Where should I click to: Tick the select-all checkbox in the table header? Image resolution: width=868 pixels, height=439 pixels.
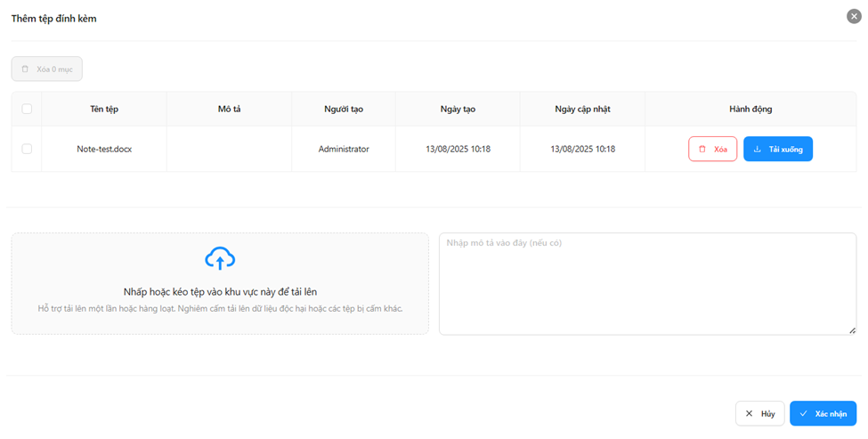[27, 110]
